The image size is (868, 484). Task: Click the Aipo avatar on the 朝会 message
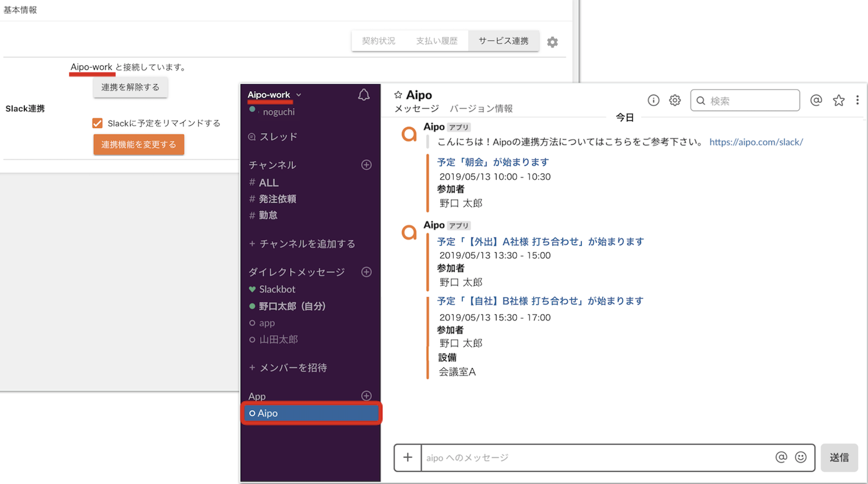[x=409, y=134]
